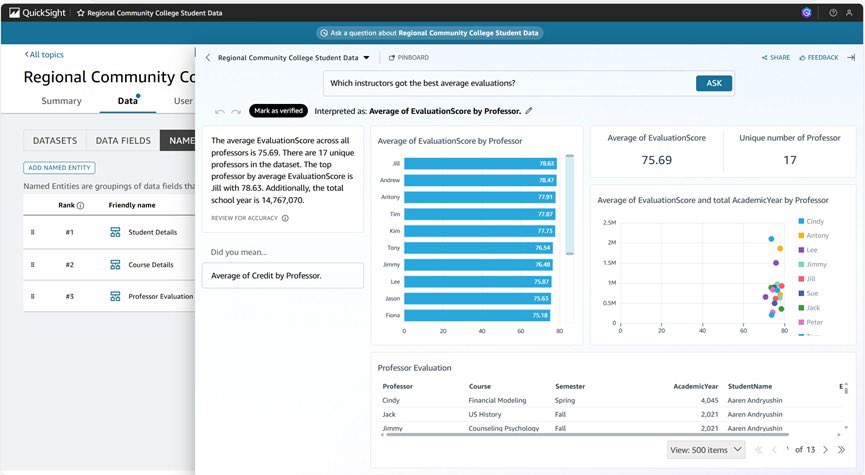865x475 pixels.
Task: Click the drag handle for the rank #2 row
Action: pyautogui.click(x=33, y=265)
